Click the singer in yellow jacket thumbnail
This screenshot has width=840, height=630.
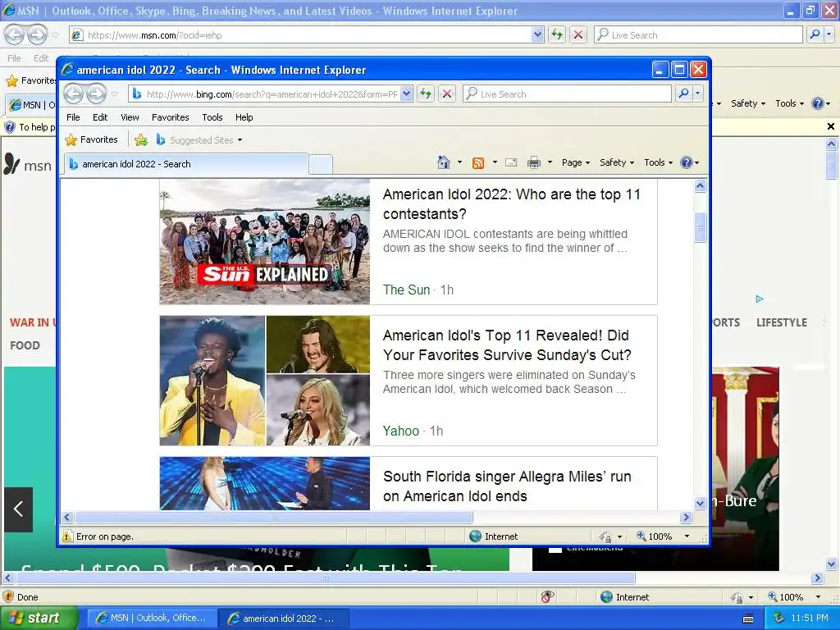click(x=212, y=381)
